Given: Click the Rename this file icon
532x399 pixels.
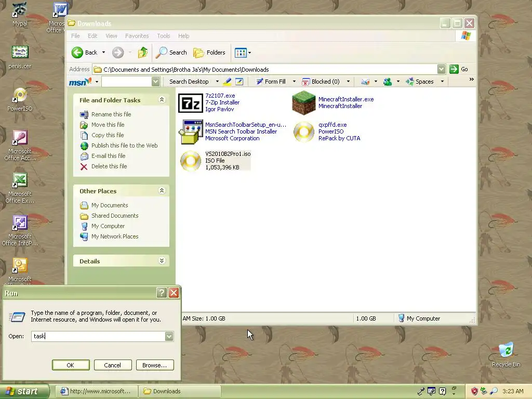Looking at the screenshot, I should coord(84,115).
